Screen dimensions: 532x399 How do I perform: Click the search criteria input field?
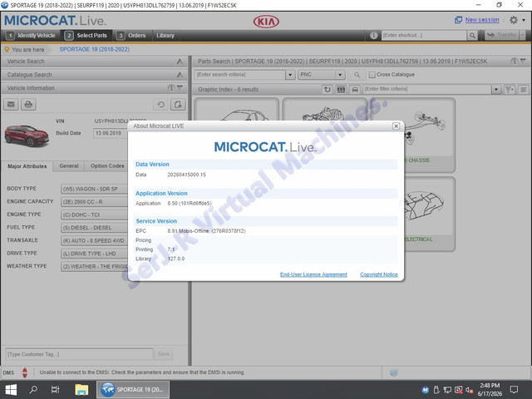click(239, 75)
